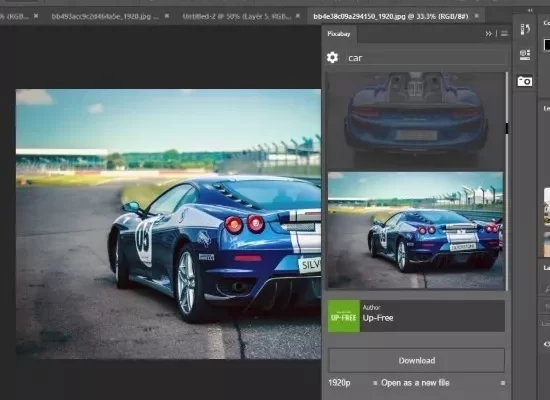Select the blue Porsche rear thumbnail
550x400 pixels.
[x=415, y=121]
